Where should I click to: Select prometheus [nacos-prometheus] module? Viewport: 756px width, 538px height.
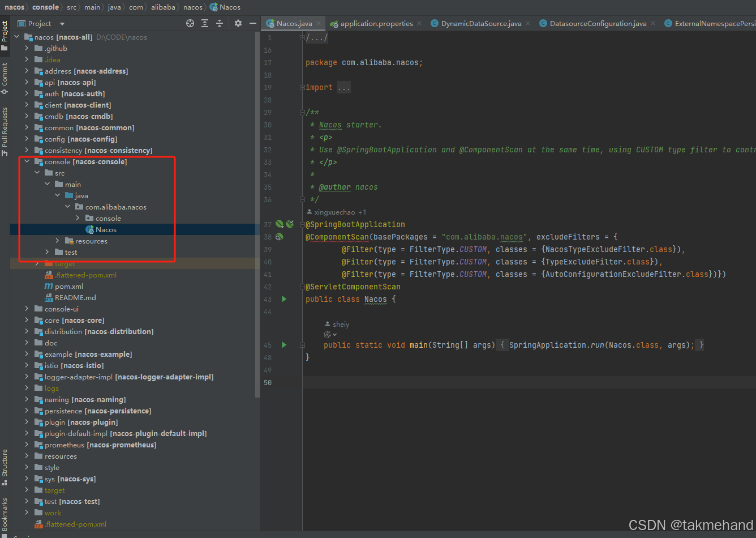[100, 445]
